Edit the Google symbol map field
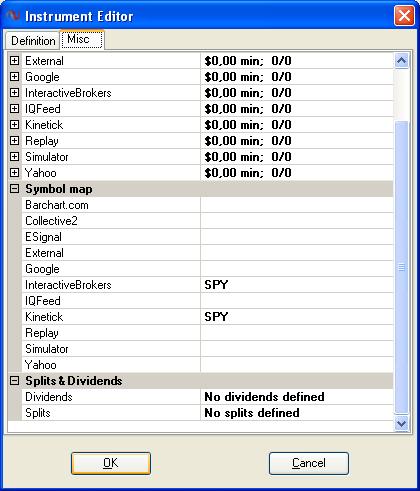The height and width of the screenshot is (491, 420). coord(297,269)
